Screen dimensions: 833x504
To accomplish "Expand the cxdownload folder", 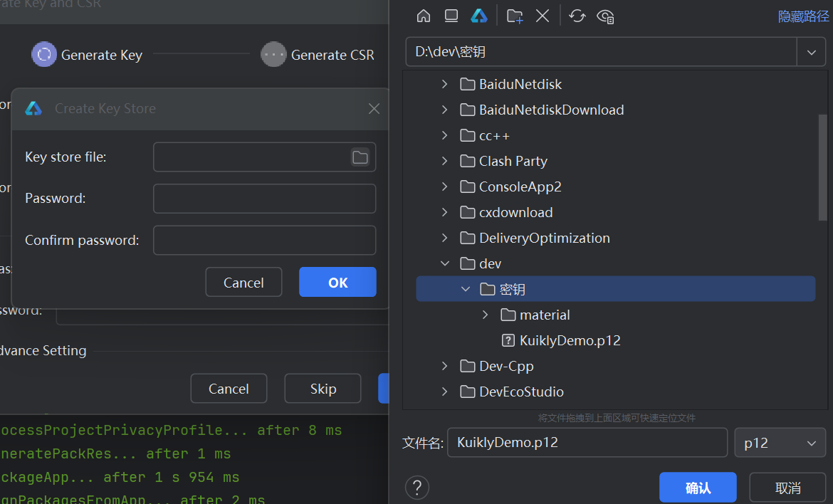I will [x=445, y=212].
